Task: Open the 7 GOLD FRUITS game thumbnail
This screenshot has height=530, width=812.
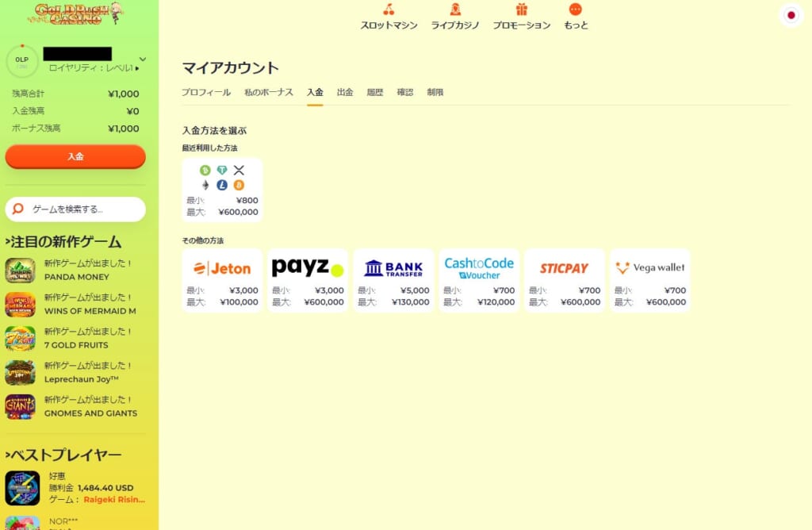Action: (x=20, y=338)
